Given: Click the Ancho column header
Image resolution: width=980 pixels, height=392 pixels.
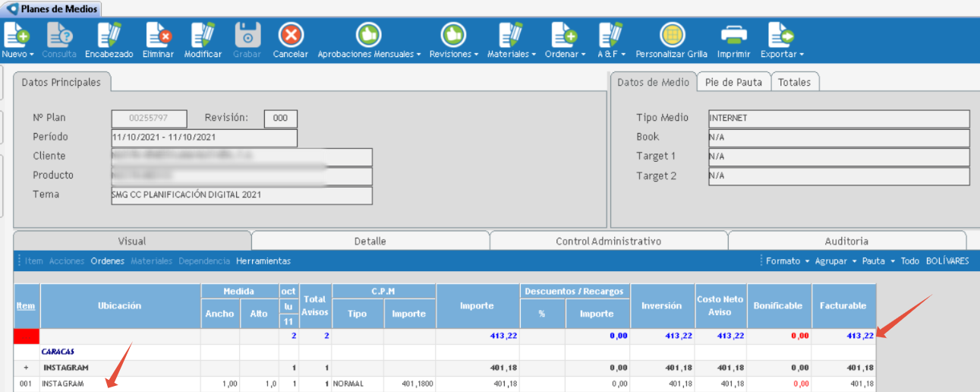Looking at the screenshot, I should click(220, 314).
